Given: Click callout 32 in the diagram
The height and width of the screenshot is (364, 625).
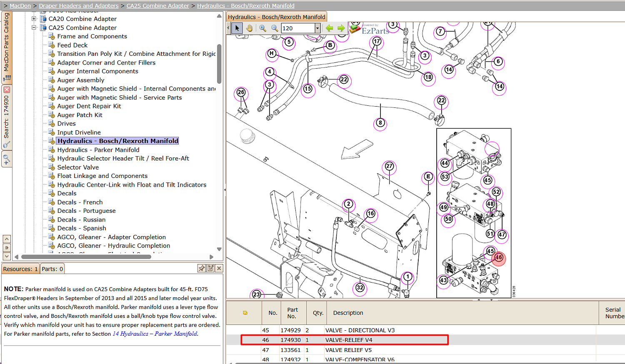Looking at the screenshot, I should click(x=360, y=288).
